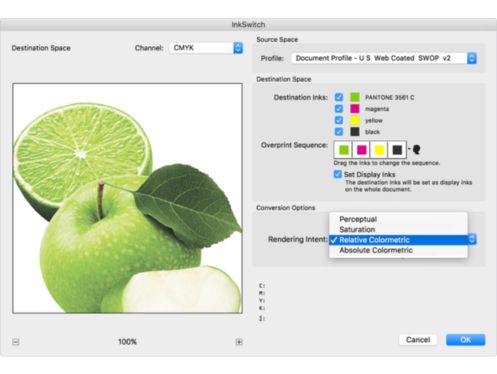The width and height of the screenshot is (497, 374).
Task: Select Perceptual rendering intent
Action: coord(398,219)
